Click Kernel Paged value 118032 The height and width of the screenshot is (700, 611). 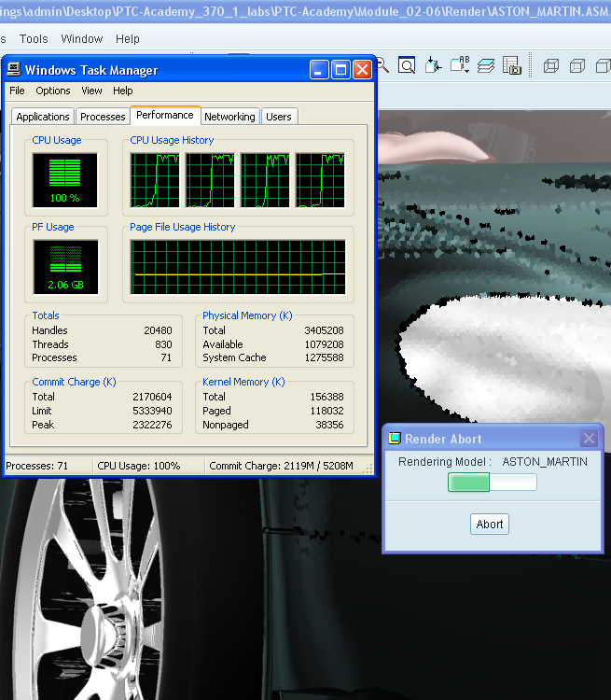[327, 411]
